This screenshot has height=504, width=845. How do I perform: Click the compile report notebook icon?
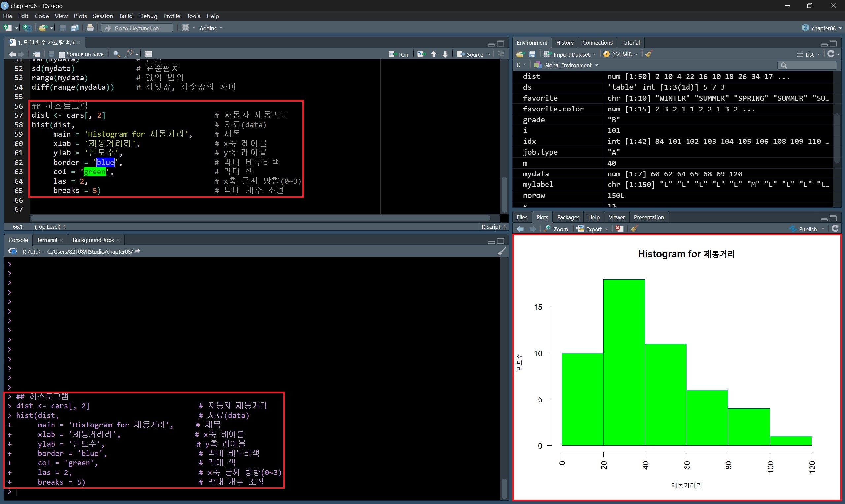[x=149, y=54]
